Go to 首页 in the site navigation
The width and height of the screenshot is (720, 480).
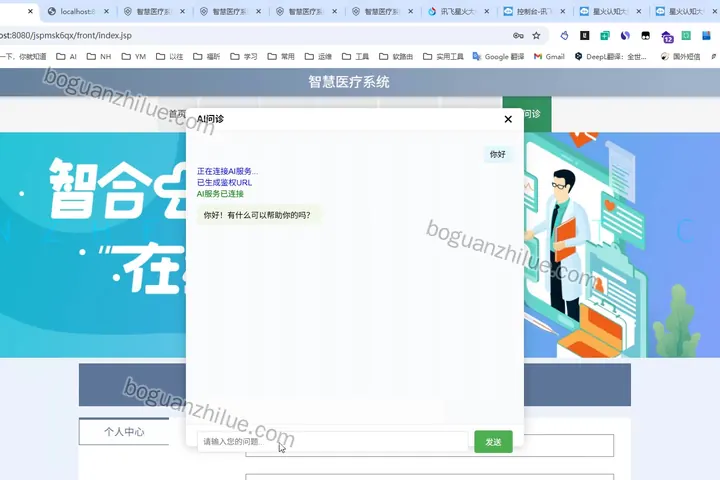point(177,114)
